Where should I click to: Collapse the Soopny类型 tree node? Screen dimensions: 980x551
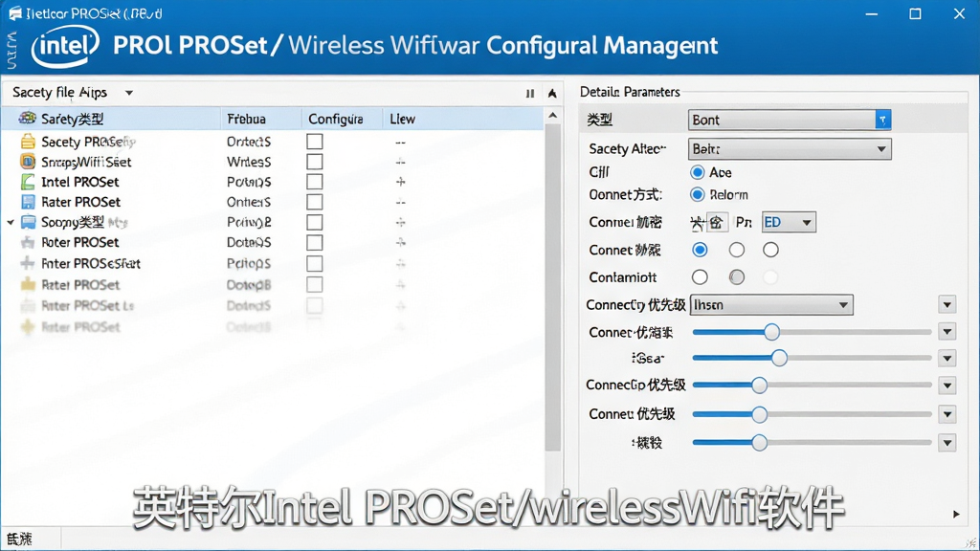tap(11, 222)
